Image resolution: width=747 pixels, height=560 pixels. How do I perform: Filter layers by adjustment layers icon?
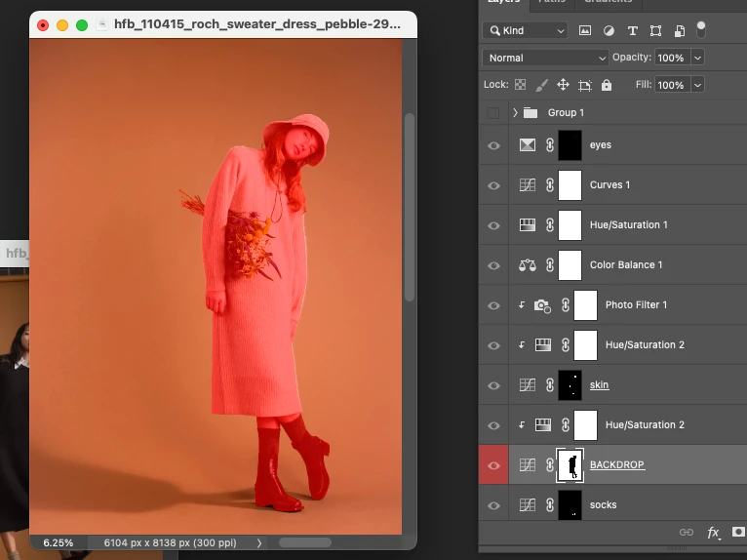pyautogui.click(x=609, y=30)
